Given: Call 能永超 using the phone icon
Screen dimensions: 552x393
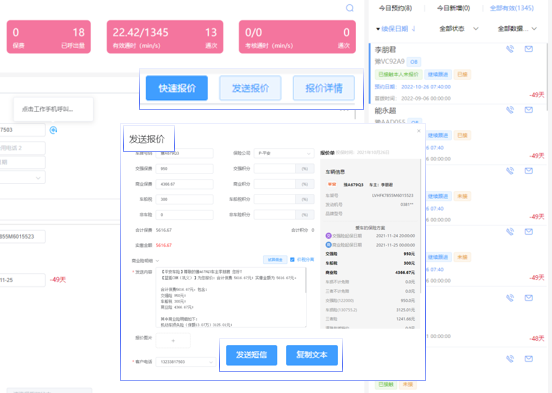Looking at the screenshot, I should click(x=510, y=110).
